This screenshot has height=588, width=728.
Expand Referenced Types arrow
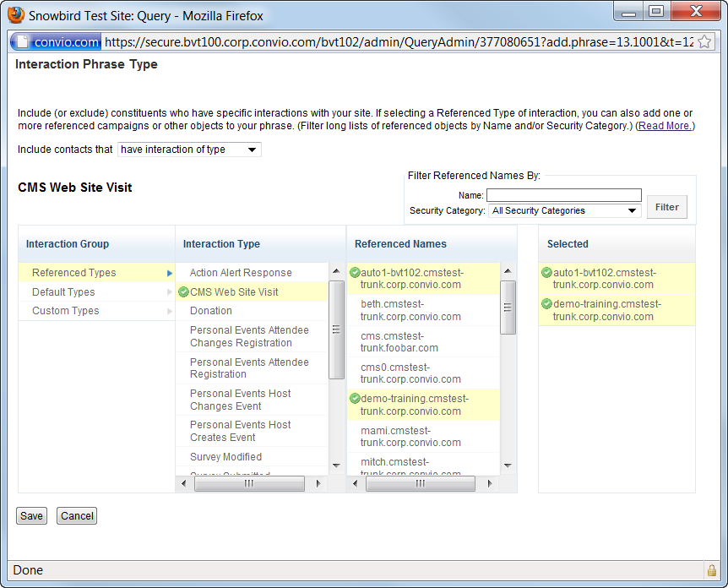[170, 273]
